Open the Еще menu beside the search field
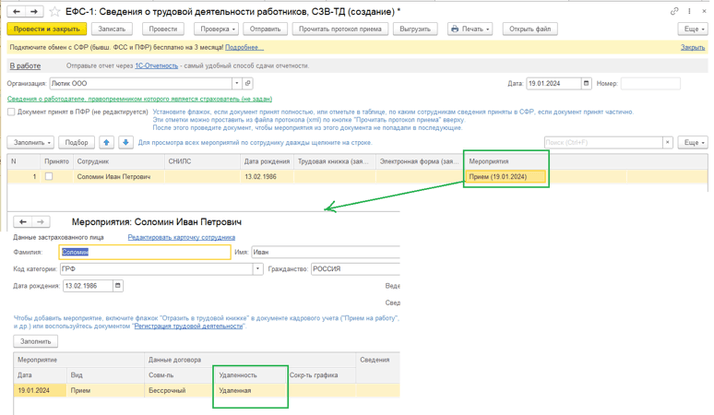Screen dimensions: 714x415 (x=689, y=142)
